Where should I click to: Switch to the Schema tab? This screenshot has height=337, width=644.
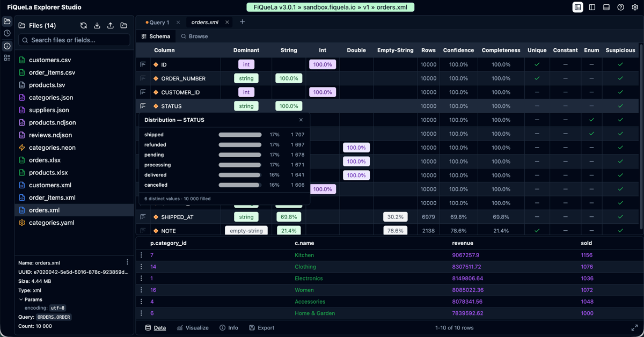point(156,36)
